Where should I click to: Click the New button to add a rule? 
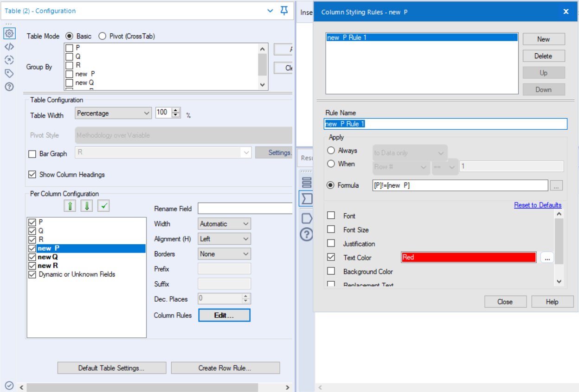coord(543,39)
